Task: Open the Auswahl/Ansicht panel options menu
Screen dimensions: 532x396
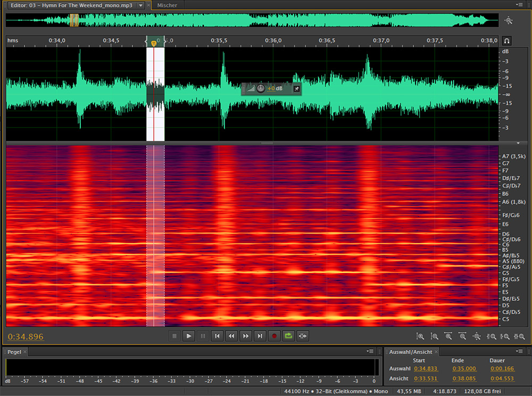Action: coord(519,351)
